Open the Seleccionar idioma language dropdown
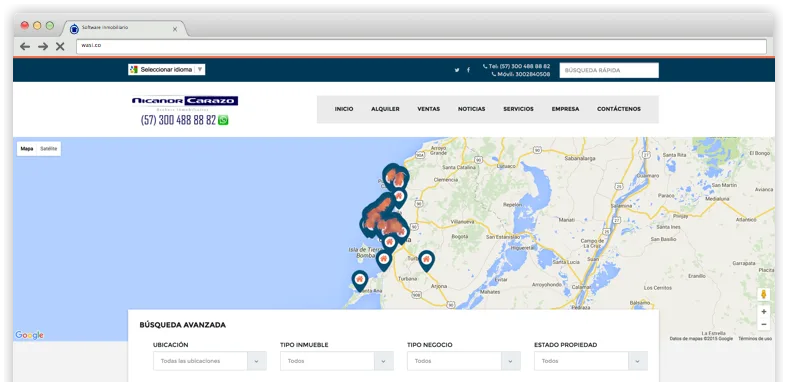787x382 pixels. point(167,70)
